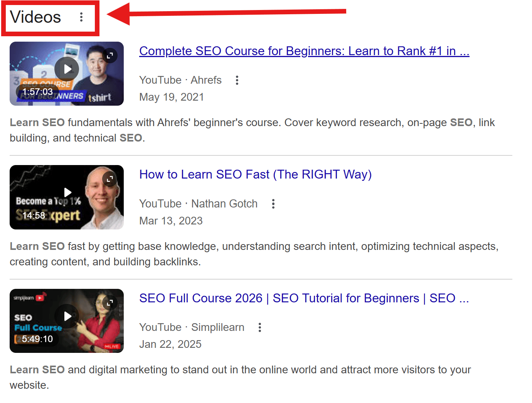Open the three-dot options menu next to Simplilearn
Viewport: 532px width, 403px height.
tap(260, 327)
